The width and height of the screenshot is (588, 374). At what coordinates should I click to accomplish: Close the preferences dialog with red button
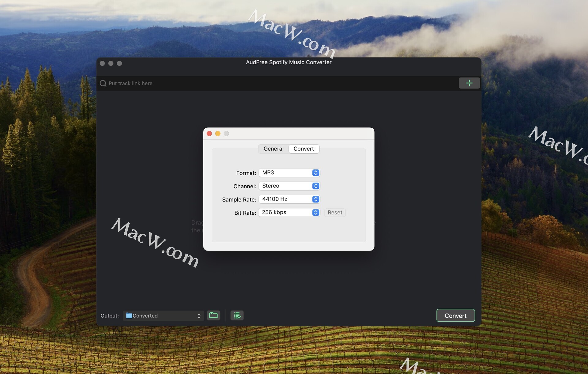point(209,134)
